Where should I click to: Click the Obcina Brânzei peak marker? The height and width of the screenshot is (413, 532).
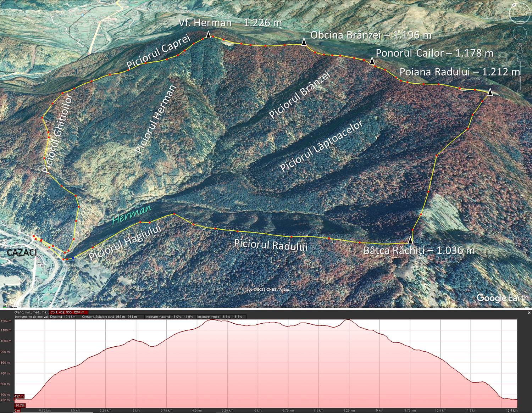[x=304, y=42]
